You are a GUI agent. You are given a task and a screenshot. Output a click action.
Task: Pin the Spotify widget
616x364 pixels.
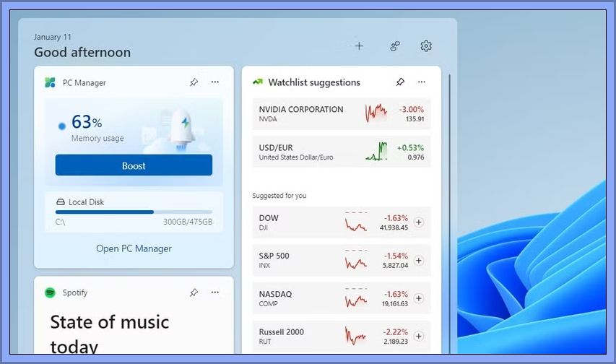point(194,292)
